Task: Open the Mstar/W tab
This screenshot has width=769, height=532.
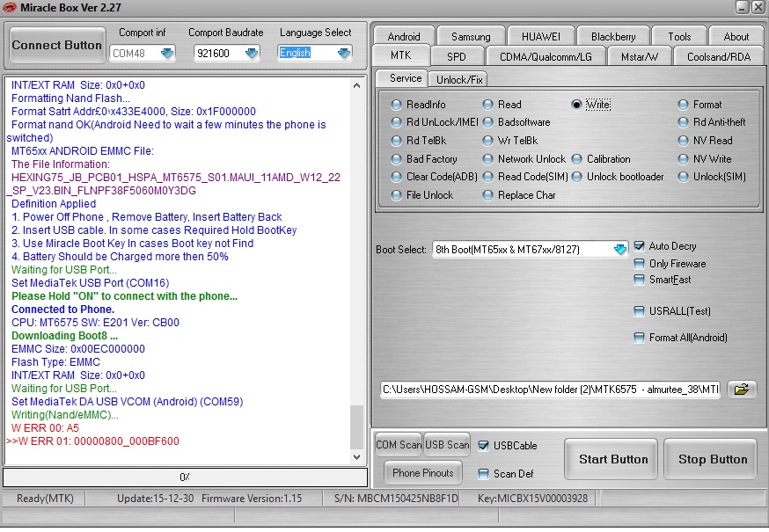Action: point(640,56)
